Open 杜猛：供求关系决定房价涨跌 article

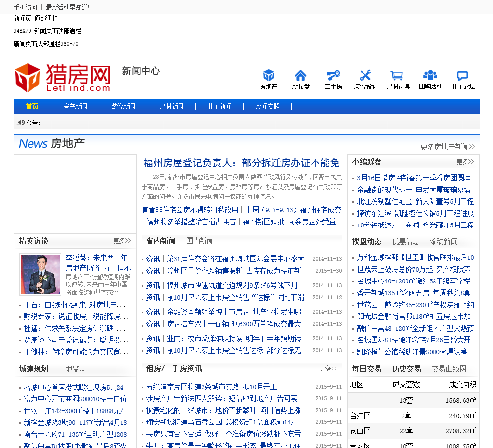[75, 329]
